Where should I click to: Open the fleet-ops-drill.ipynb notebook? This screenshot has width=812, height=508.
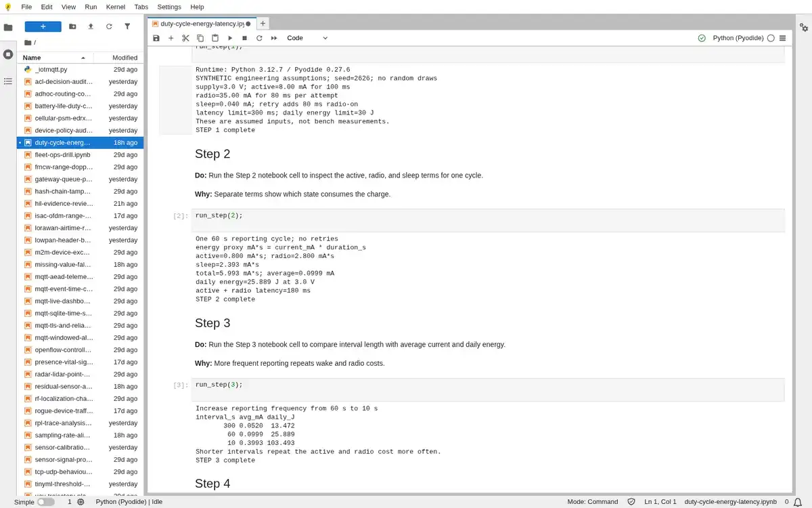coord(80,155)
